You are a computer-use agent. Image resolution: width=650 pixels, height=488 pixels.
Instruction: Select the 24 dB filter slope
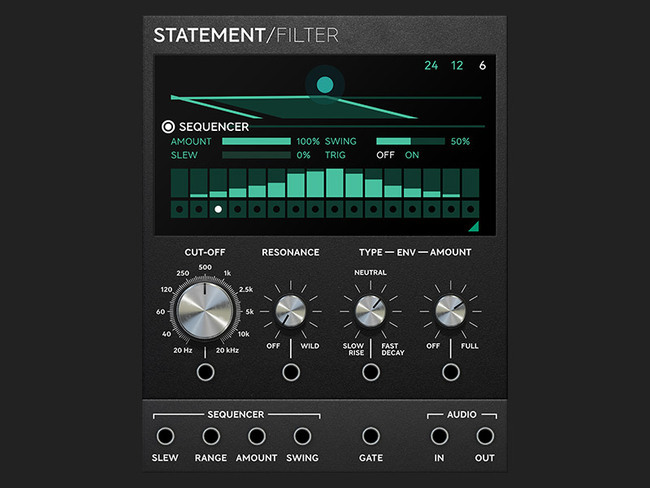[431, 66]
